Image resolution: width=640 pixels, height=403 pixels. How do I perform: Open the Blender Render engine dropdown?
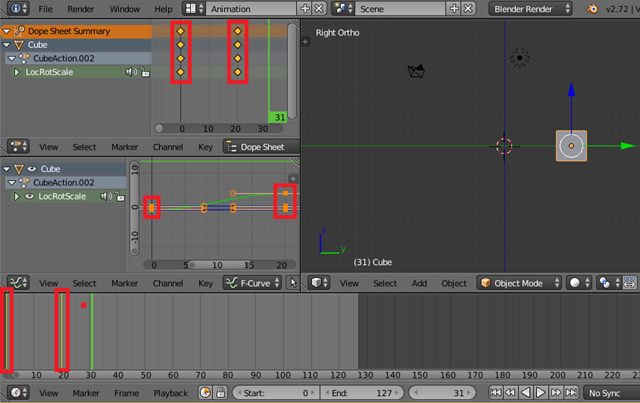(x=530, y=9)
